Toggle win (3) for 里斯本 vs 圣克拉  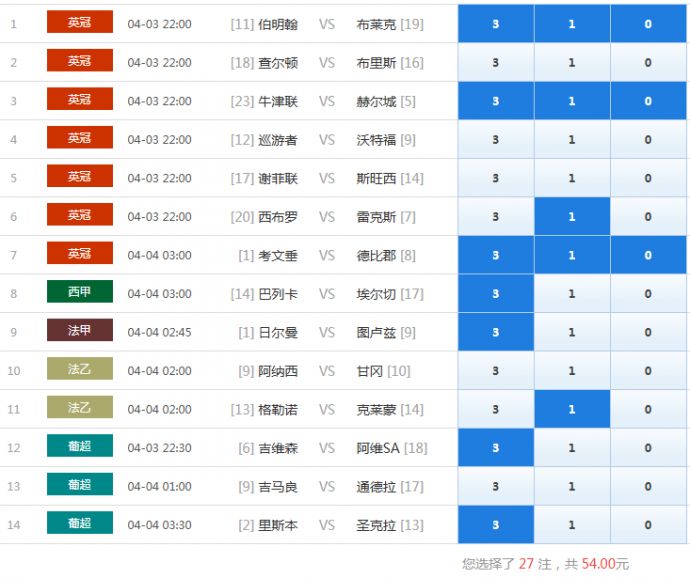tap(496, 525)
